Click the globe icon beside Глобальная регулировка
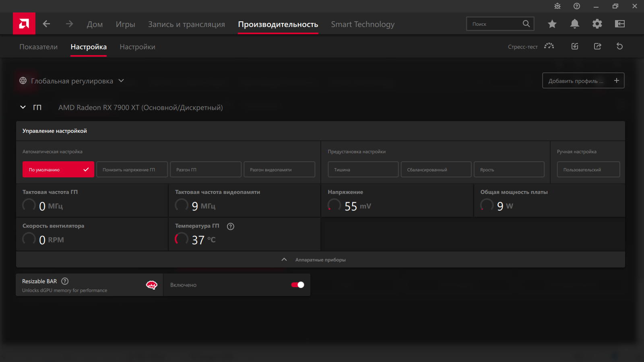The image size is (644, 362). click(23, 81)
